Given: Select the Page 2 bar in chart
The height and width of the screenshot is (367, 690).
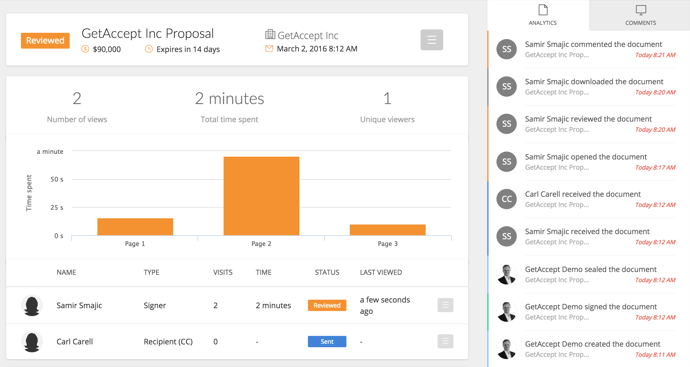Looking at the screenshot, I should [x=261, y=196].
